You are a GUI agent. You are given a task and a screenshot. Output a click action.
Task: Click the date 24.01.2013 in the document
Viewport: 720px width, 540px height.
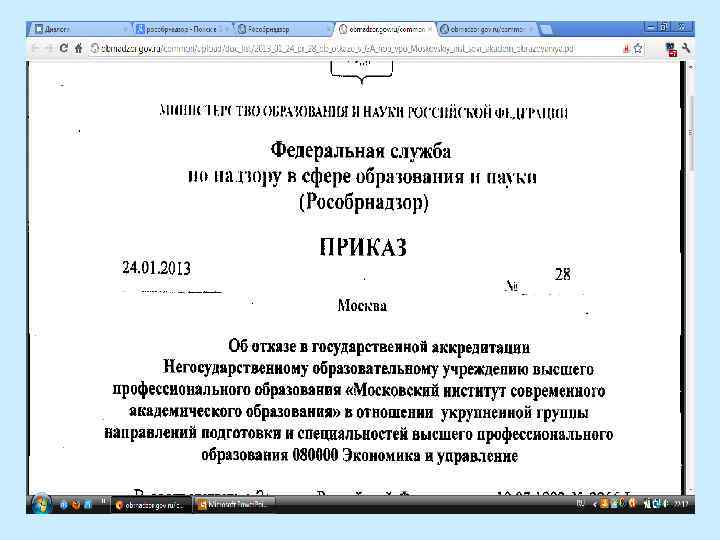pyautogui.click(x=156, y=268)
